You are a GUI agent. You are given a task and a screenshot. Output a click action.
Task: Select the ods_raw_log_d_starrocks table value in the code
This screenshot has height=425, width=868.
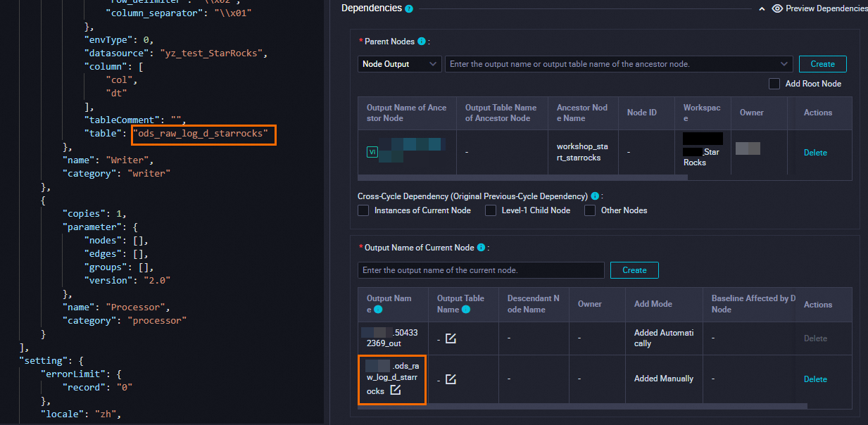pos(203,134)
